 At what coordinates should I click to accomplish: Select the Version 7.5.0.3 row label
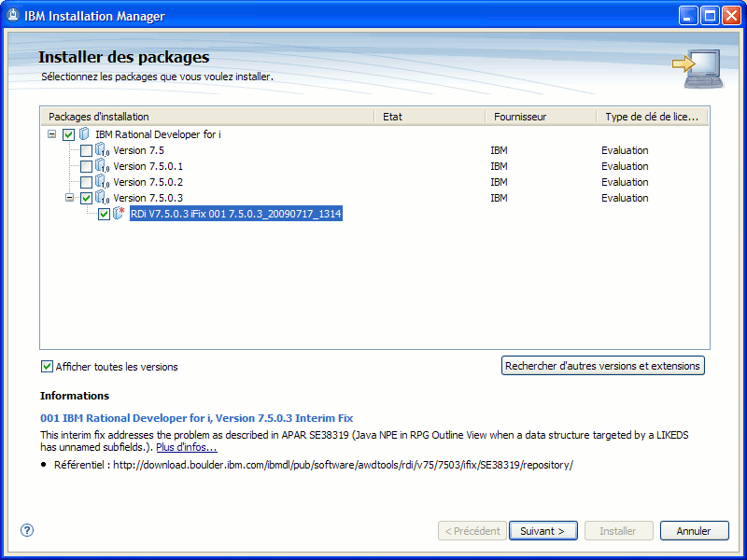[x=148, y=198]
